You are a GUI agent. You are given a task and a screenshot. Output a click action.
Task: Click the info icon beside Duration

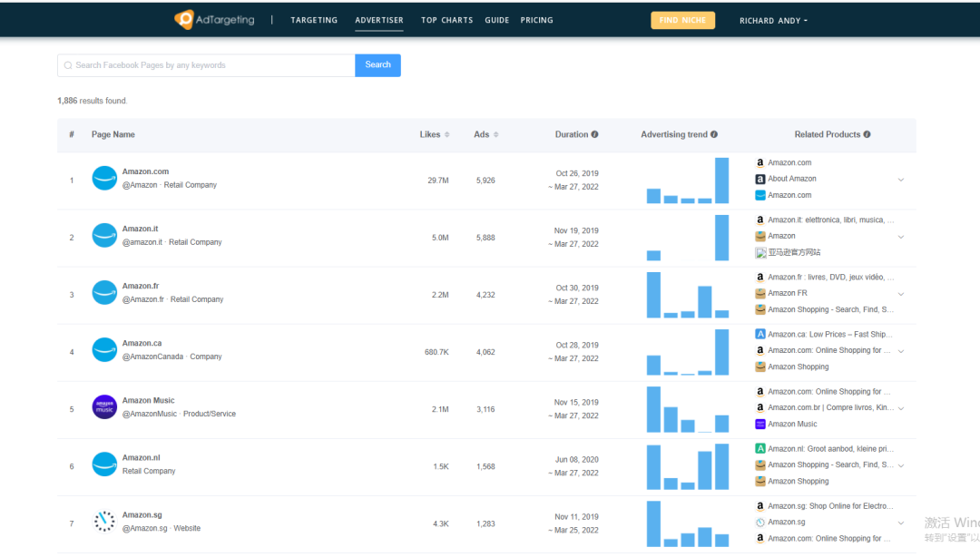click(x=594, y=134)
